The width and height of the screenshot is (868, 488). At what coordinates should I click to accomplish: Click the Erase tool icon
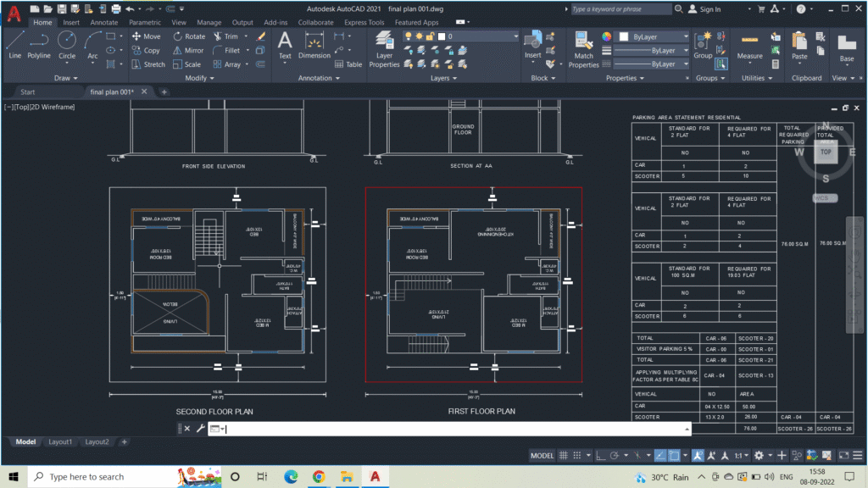pyautogui.click(x=261, y=36)
